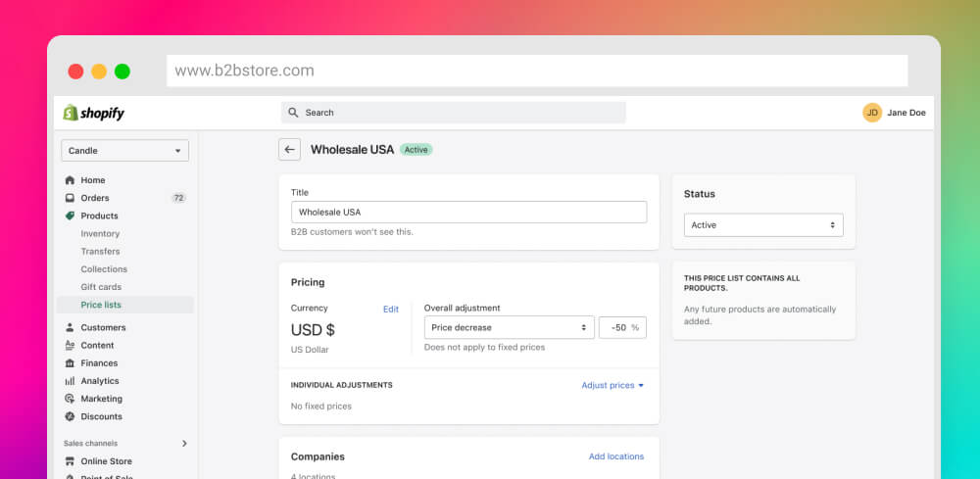Open Finances in the sidebar
This screenshot has height=479, width=980.
pyautogui.click(x=99, y=362)
